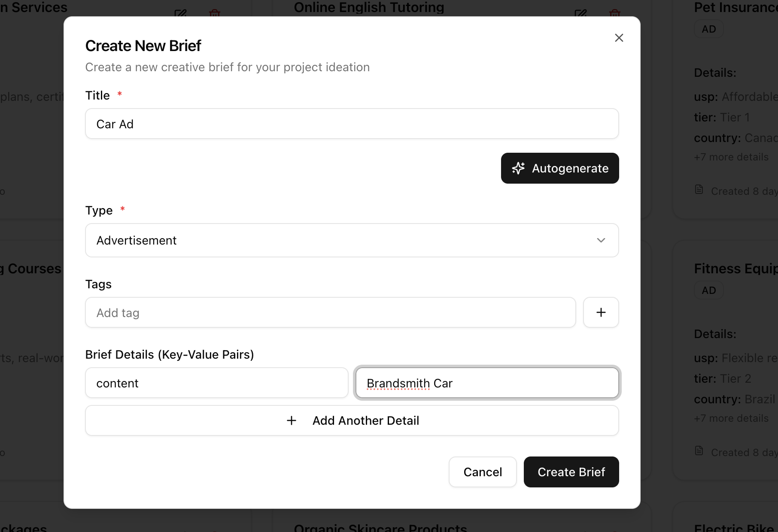Viewport: 778px width, 532px height.
Task: Click the document icon in the Fitness Equipment card
Action: click(x=699, y=451)
